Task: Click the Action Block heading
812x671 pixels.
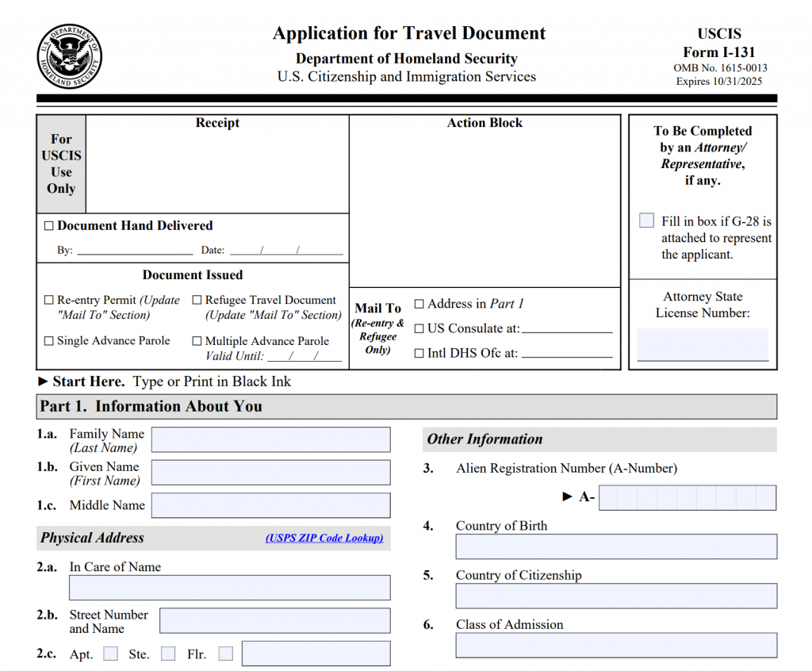Action: 485,123
